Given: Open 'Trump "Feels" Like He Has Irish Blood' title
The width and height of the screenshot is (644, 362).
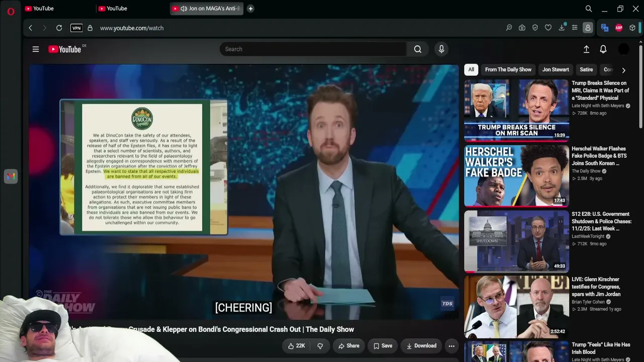Looking at the screenshot, I should [x=601, y=348].
